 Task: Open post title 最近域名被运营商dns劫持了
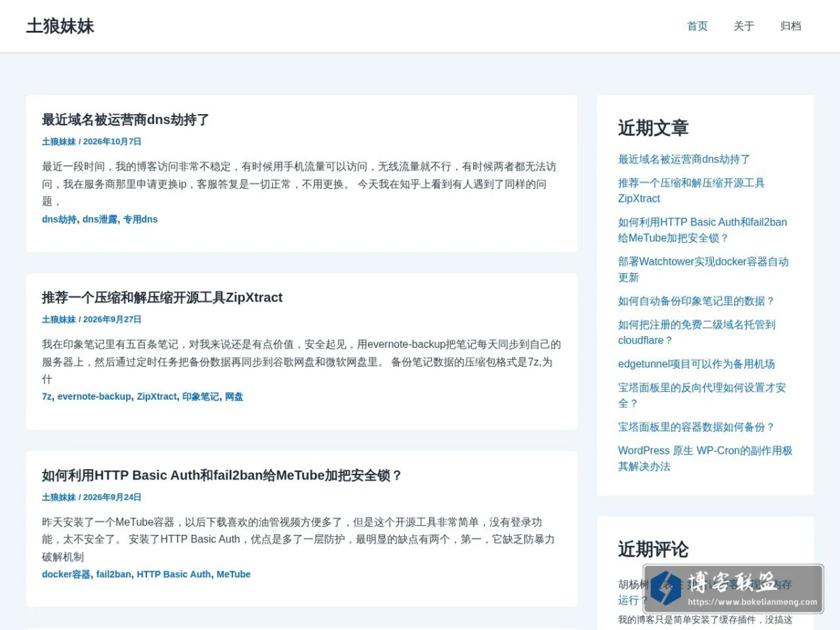[126, 120]
